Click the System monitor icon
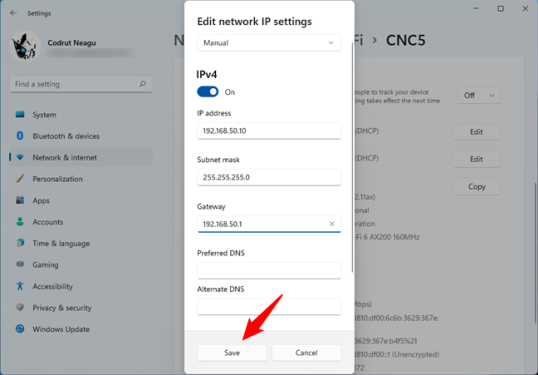 tap(20, 114)
